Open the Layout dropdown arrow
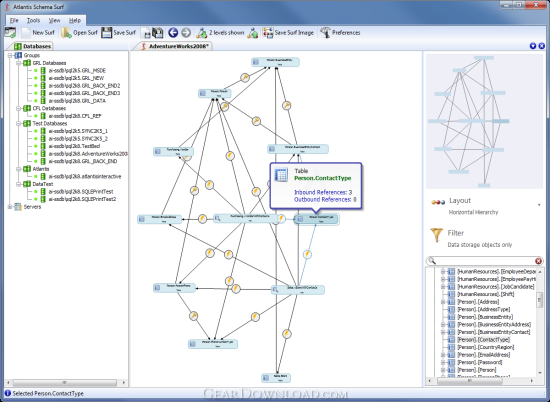 (x=539, y=205)
